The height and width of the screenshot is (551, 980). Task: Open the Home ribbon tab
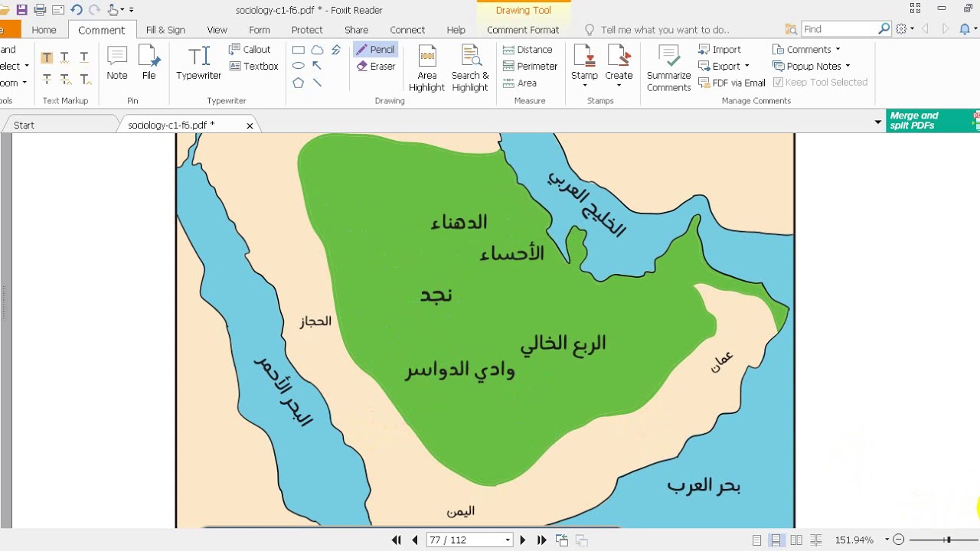44,30
